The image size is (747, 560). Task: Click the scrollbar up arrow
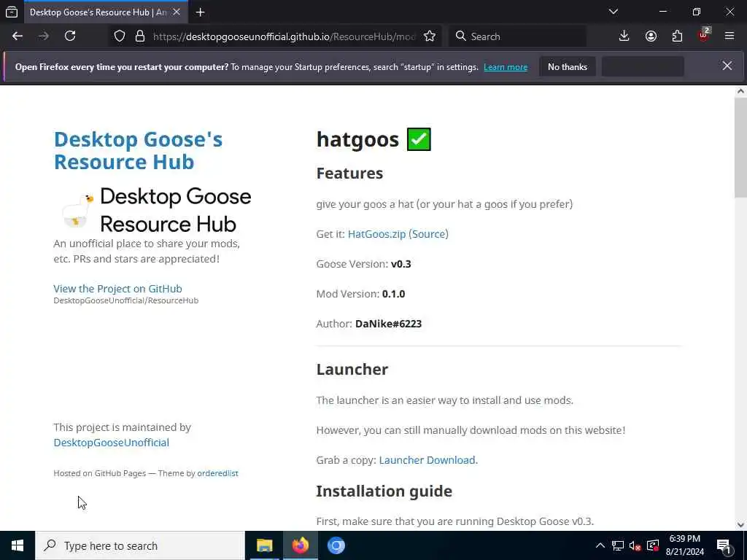(741, 91)
